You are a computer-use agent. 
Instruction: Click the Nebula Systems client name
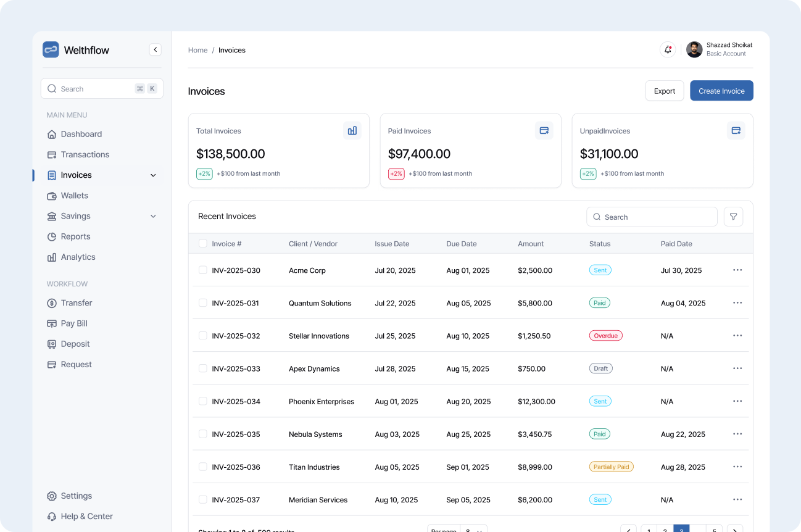pyautogui.click(x=315, y=434)
